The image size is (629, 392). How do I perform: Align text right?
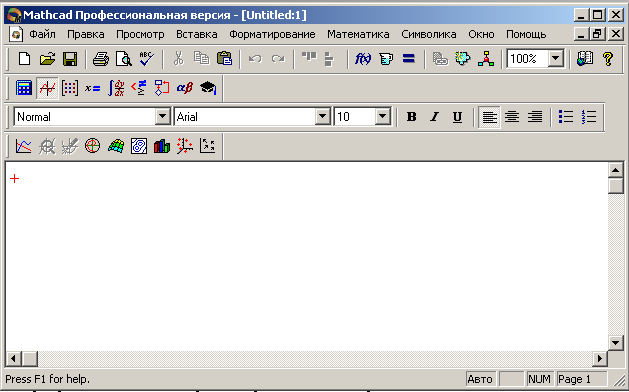point(535,117)
